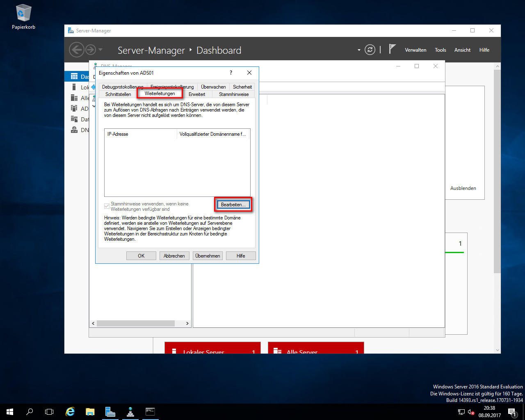Click the back navigation arrow

pos(76,50)
